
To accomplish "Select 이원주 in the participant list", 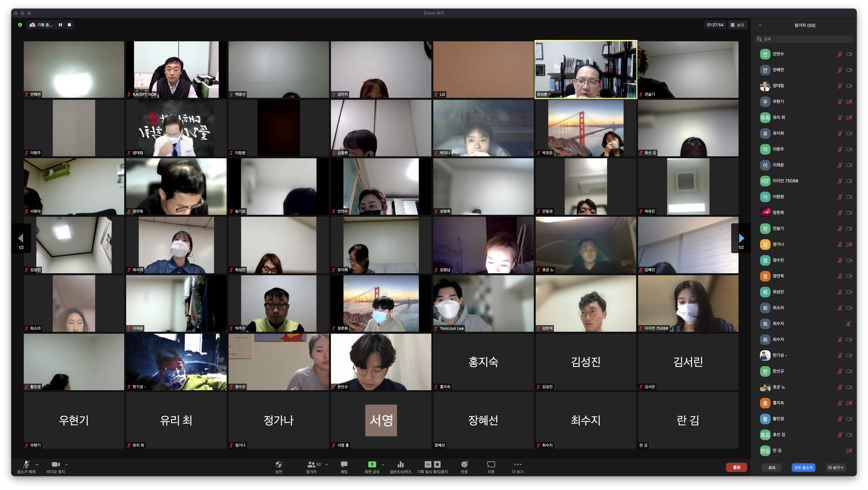I will click(x=804, y=149).
